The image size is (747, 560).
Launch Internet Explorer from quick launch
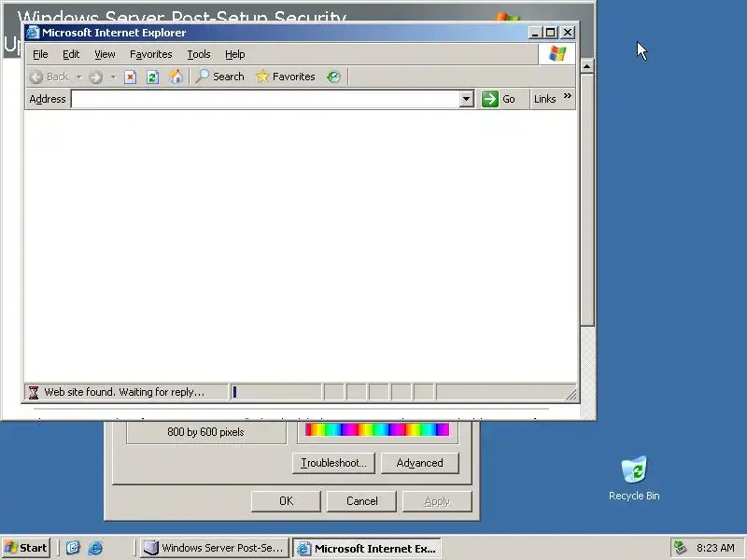[x=95, y=548]
